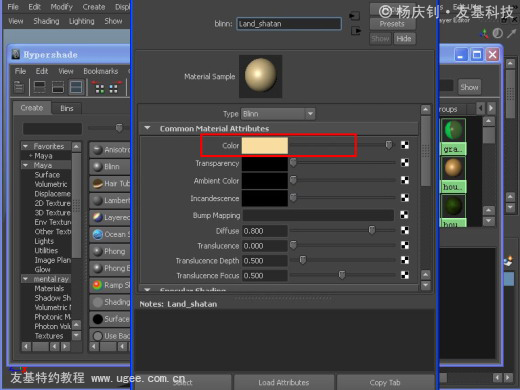Collapse the Maya category node

(25, 165)
